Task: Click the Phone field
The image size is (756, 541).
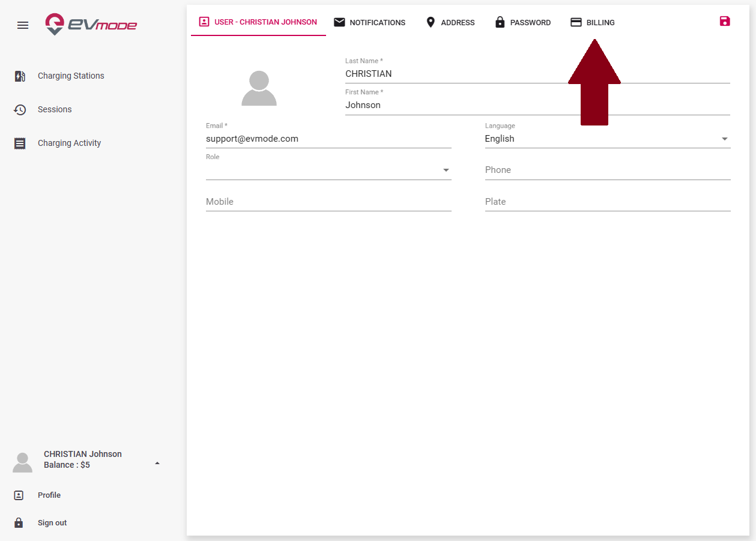Action: [608, 170]
